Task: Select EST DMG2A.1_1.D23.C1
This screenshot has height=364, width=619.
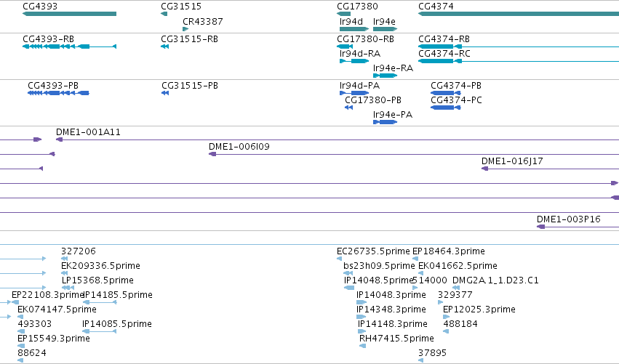Action: tap(495, 280)
